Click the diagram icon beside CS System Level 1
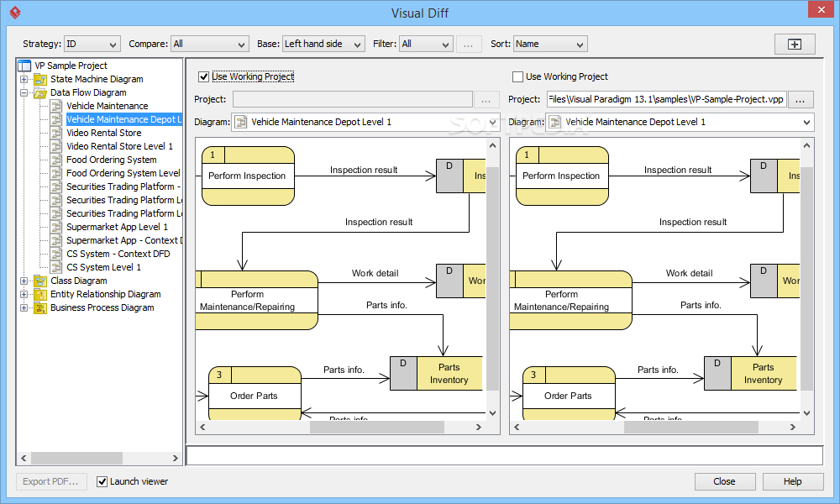The width and height of the screenshot is (840, 504). (x=56, y=267)
